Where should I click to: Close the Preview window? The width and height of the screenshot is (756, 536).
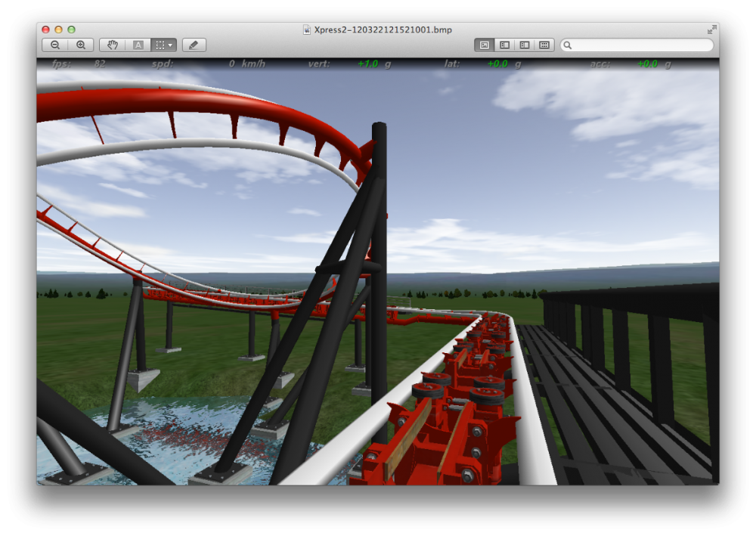(x=45, y=29)
